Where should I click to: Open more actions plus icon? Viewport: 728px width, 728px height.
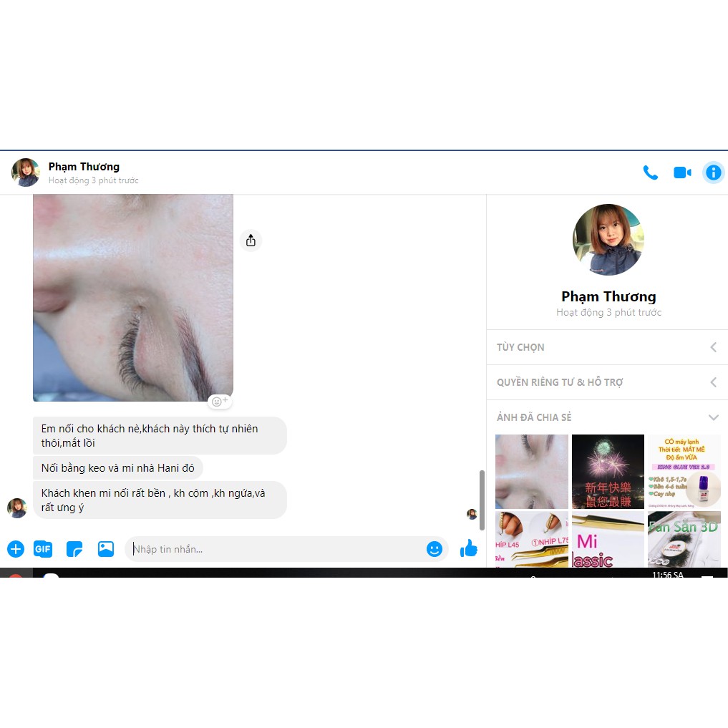pos(16,549)
